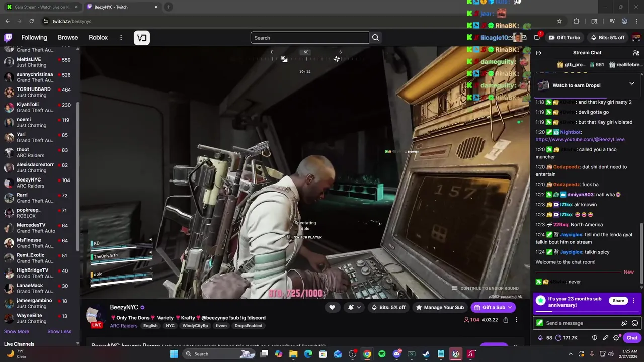Reload the page in Chrome
This screenshot has height=362, width=644.
(x=31, y=21)
